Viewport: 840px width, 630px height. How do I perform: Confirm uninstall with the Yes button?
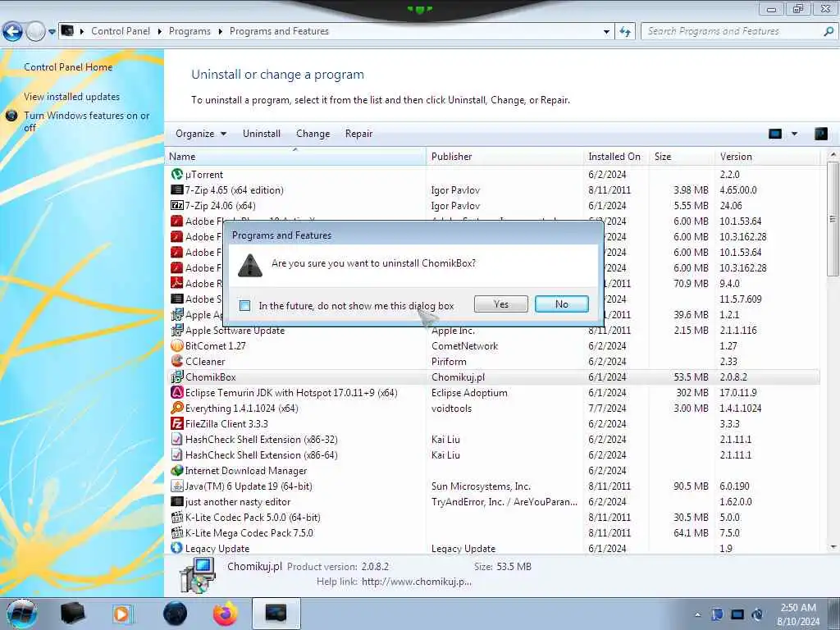tap(501, 304)
